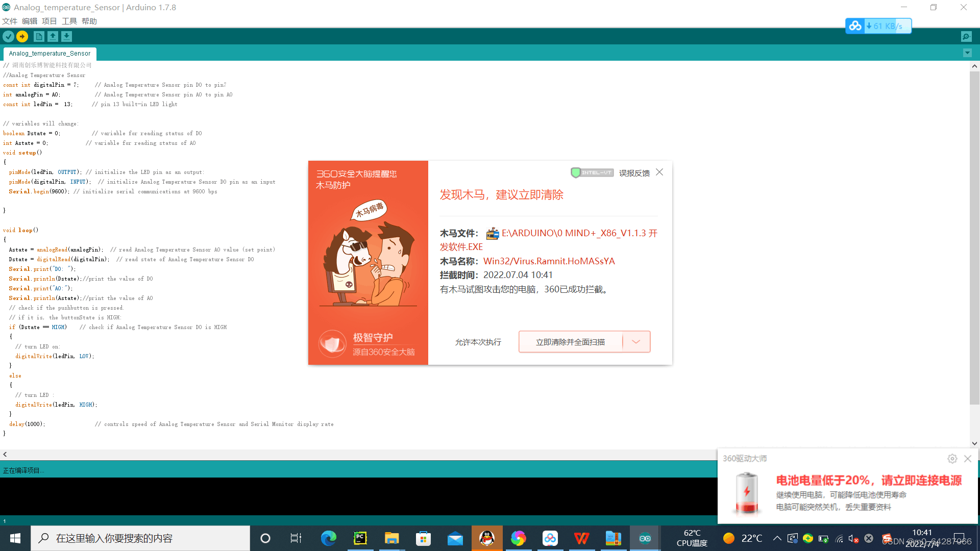
Task: Show hidden system tray icons chevron
Action: coord(777,538)
